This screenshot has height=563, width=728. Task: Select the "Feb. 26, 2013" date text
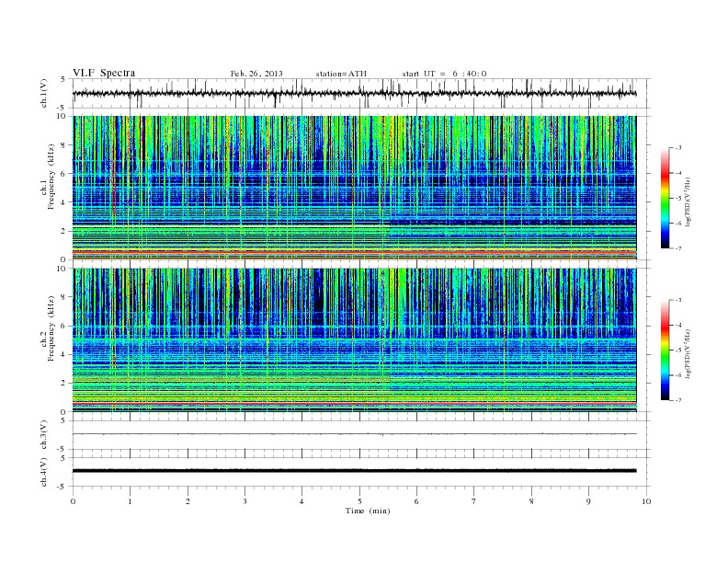click(256, 74)
